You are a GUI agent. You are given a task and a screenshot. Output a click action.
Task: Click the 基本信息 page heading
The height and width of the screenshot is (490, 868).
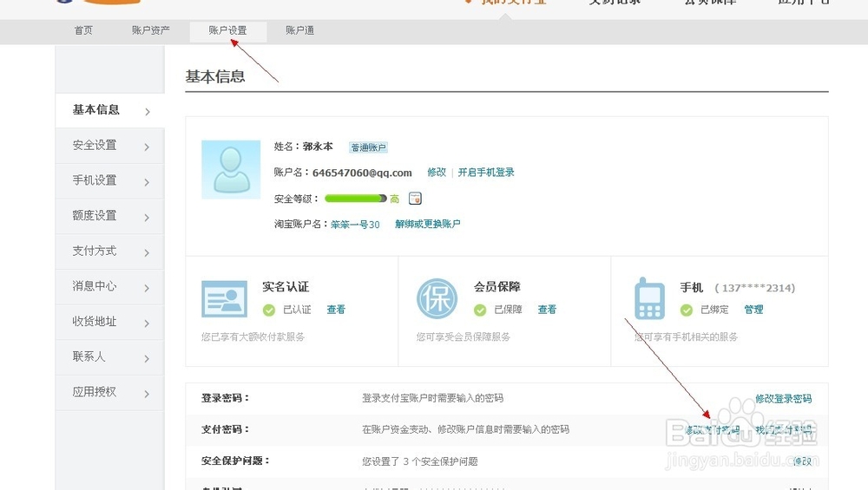(x=215, y=76)
